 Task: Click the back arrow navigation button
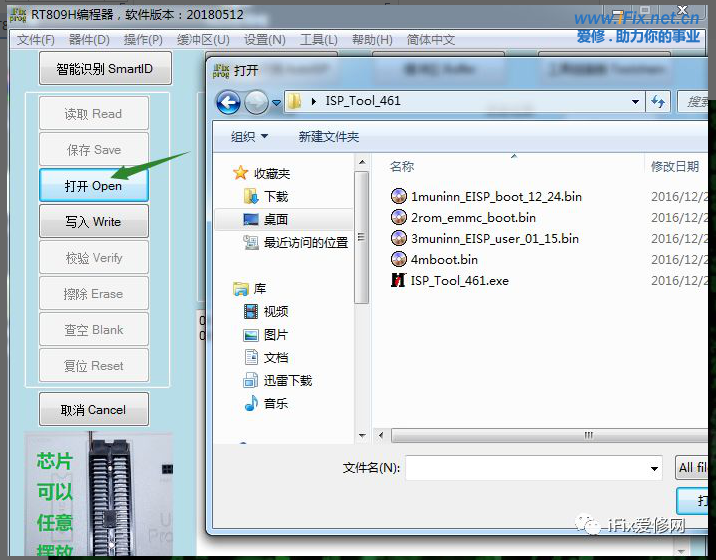[228, 102]
